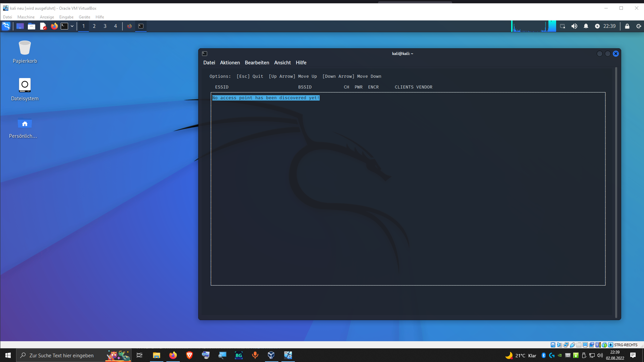Launch Firefox from the Kali panel
The image size is (644, 362).
(54, 26)
